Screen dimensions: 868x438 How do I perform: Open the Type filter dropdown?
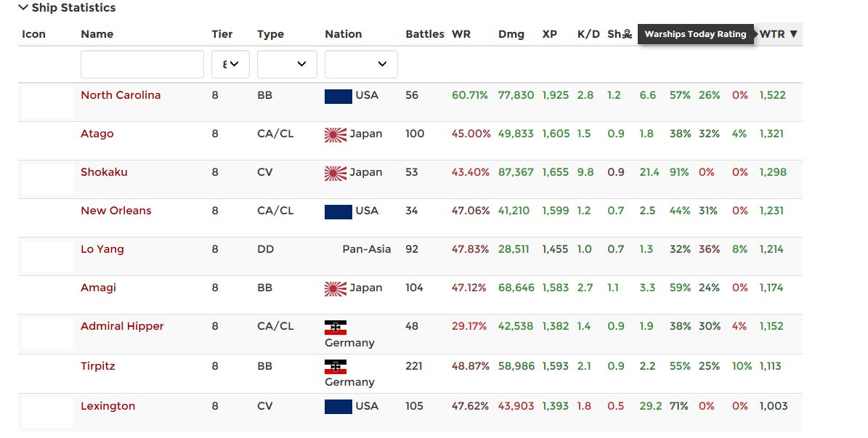(287, 64)
